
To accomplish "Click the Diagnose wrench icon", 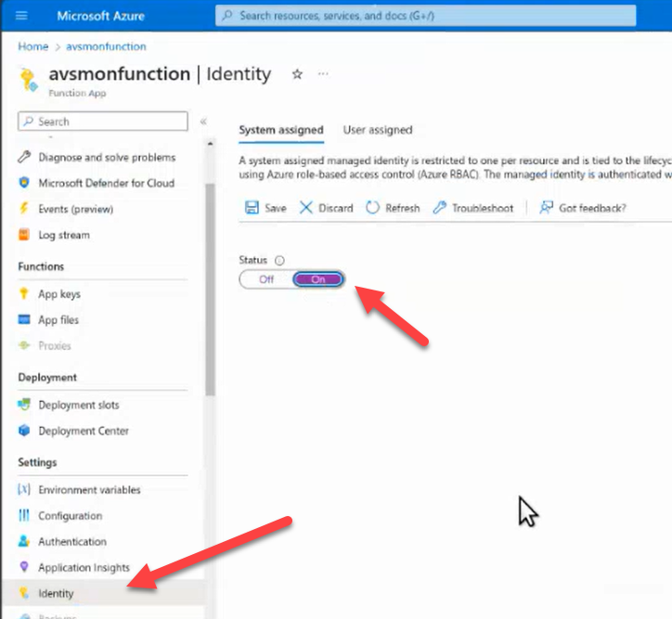I will [24, 157].
